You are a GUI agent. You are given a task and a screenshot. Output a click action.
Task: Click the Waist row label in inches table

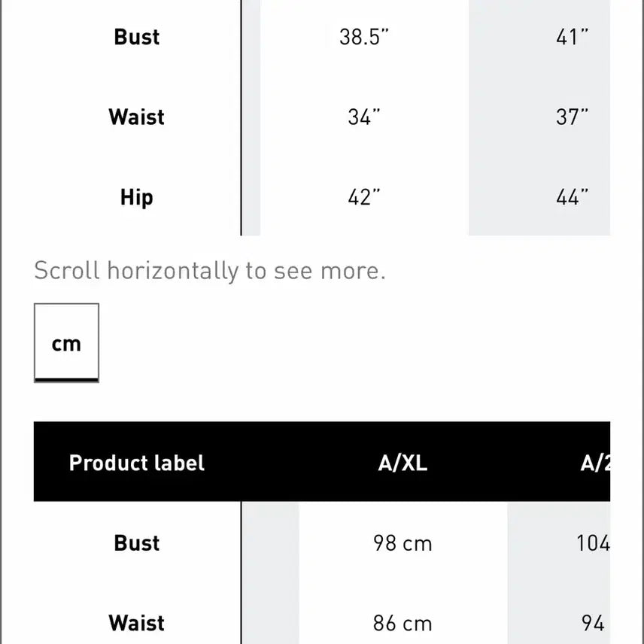(137, 117)
